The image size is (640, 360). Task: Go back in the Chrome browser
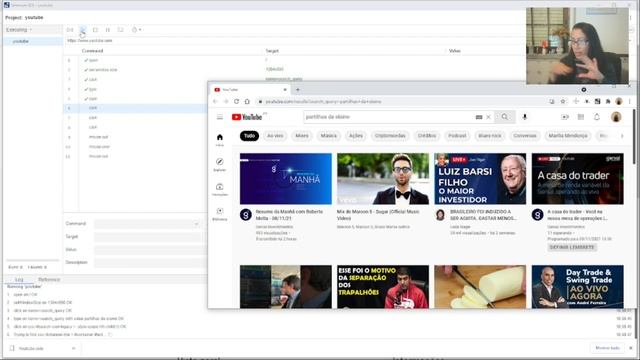(215, 102)
